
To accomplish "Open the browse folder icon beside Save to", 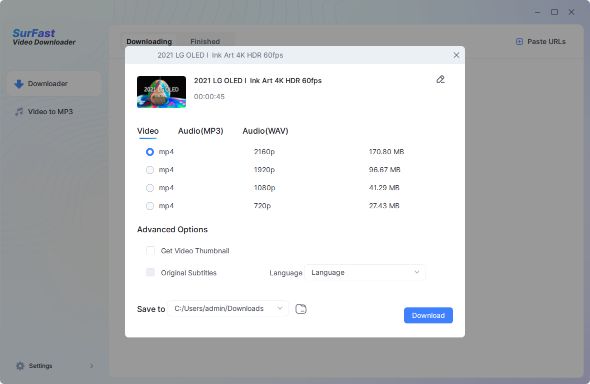I will point(301,309).
